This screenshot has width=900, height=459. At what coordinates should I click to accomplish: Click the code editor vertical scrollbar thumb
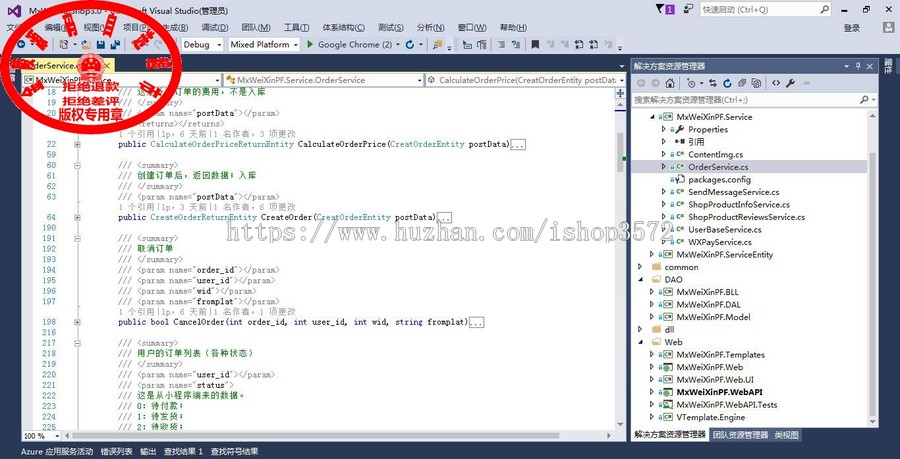[x=620, y=152]
